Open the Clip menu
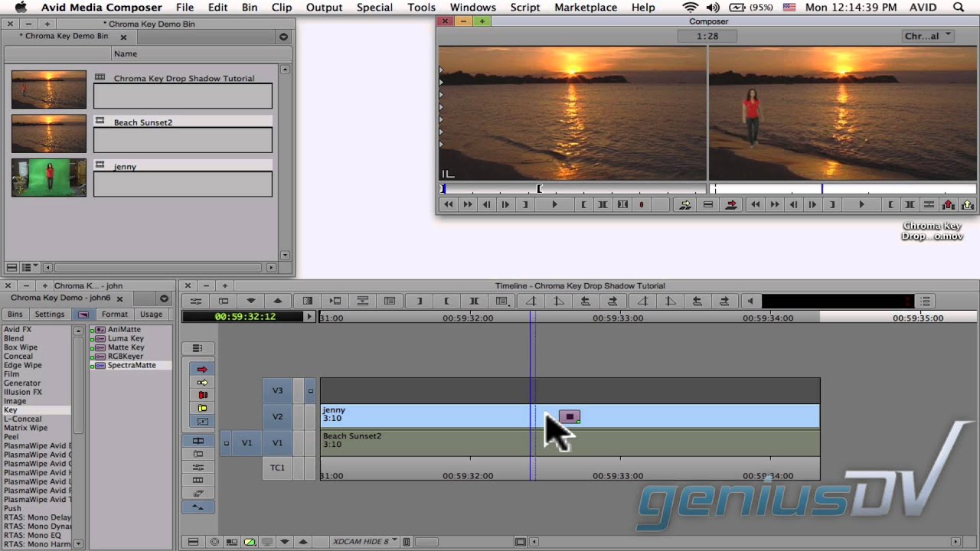The width and height of the screenshot is (980, 551). pyautogui.click(x=282, y=8)
